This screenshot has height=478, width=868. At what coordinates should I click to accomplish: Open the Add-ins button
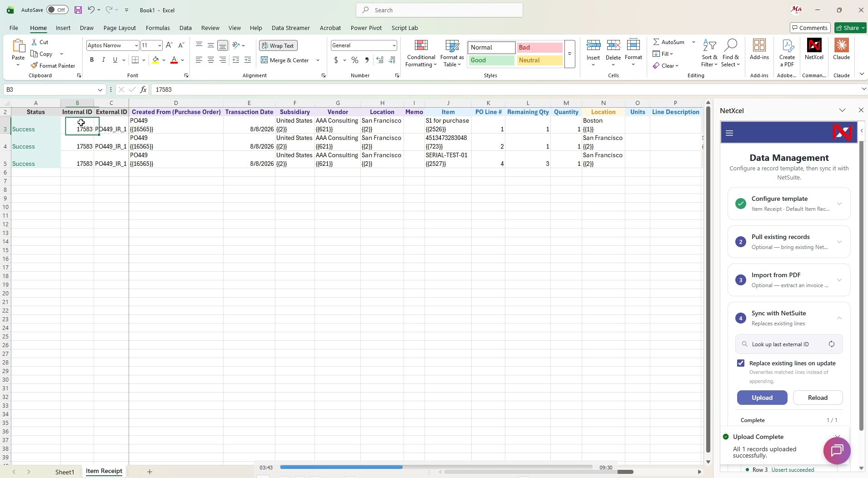759,50
